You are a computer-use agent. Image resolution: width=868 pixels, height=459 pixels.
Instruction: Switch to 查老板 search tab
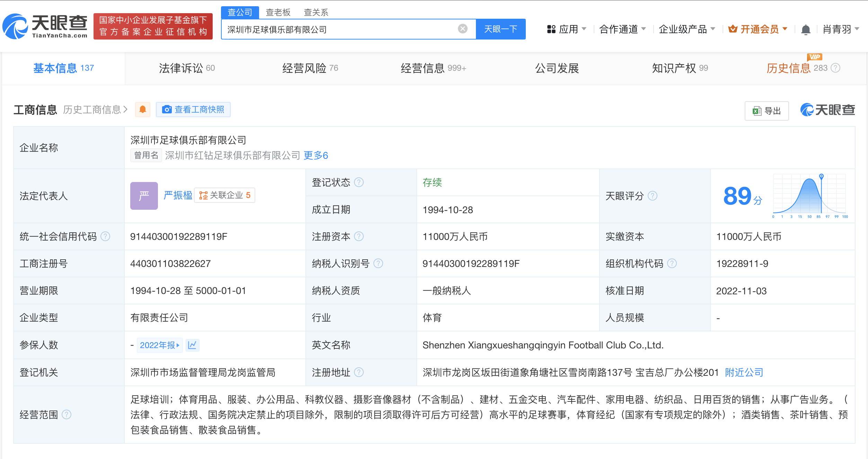278,12
